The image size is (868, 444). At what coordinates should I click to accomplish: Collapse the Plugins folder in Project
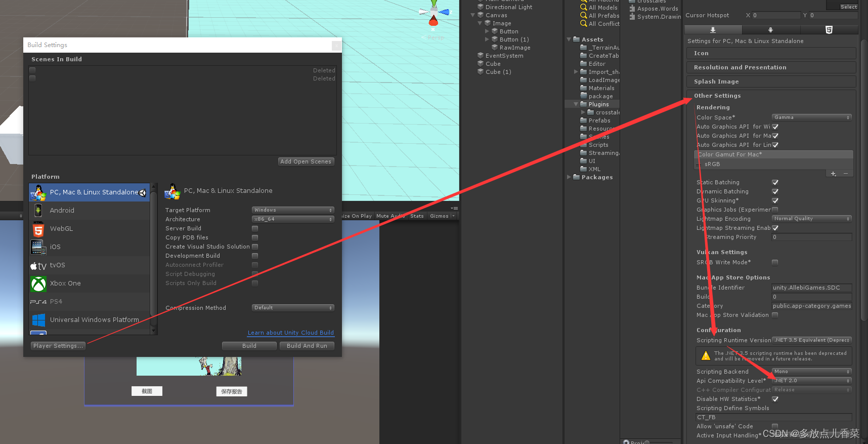click(x=576, y=104)
